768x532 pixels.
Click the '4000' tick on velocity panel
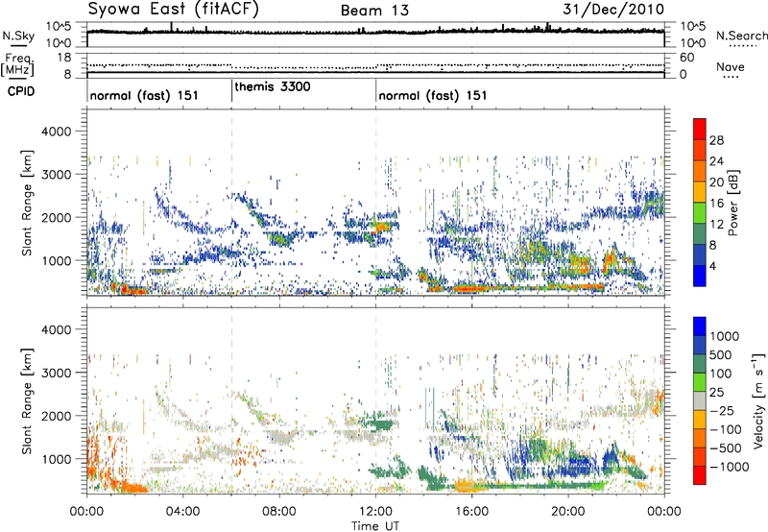56,329
